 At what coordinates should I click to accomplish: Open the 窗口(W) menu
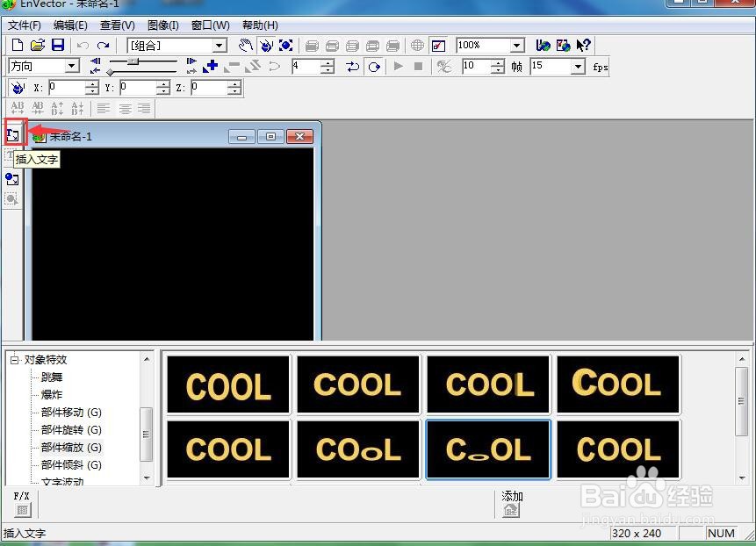pyautogui.click(x=211, y=25)
